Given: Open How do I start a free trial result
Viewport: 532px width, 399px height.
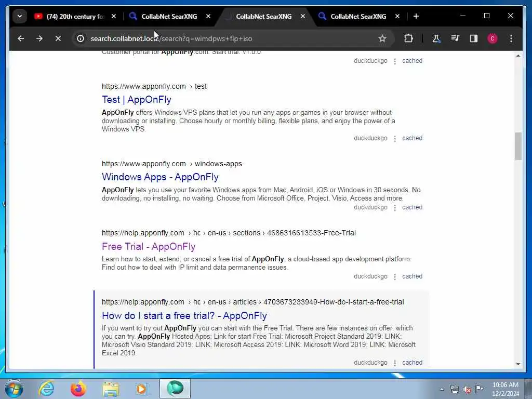Looking at the screenshot, I should 184,316.
